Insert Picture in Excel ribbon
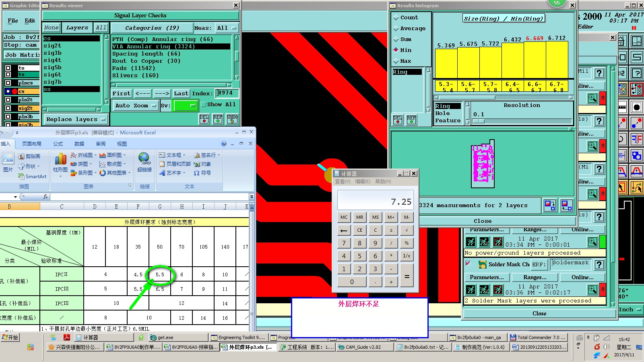Image resolution: width=644 pixels, height=362 pixels. (x=8, y=162)
